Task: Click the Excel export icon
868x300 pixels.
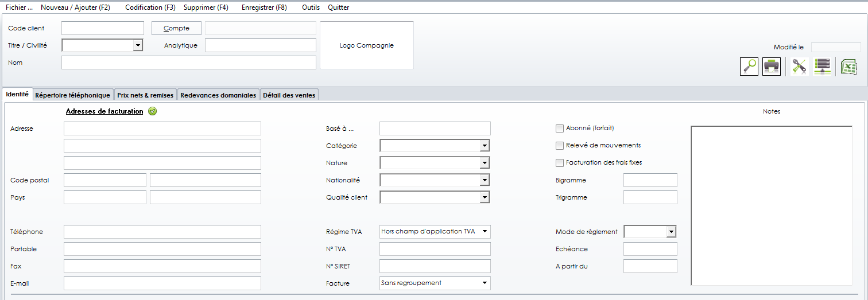Action: coord(848,67)
